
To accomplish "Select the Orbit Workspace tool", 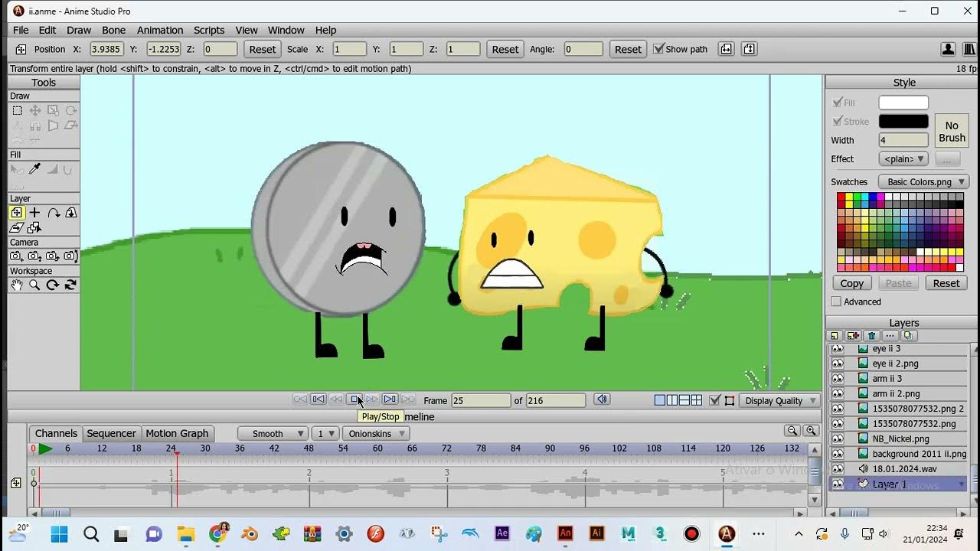I will (70, 285).
